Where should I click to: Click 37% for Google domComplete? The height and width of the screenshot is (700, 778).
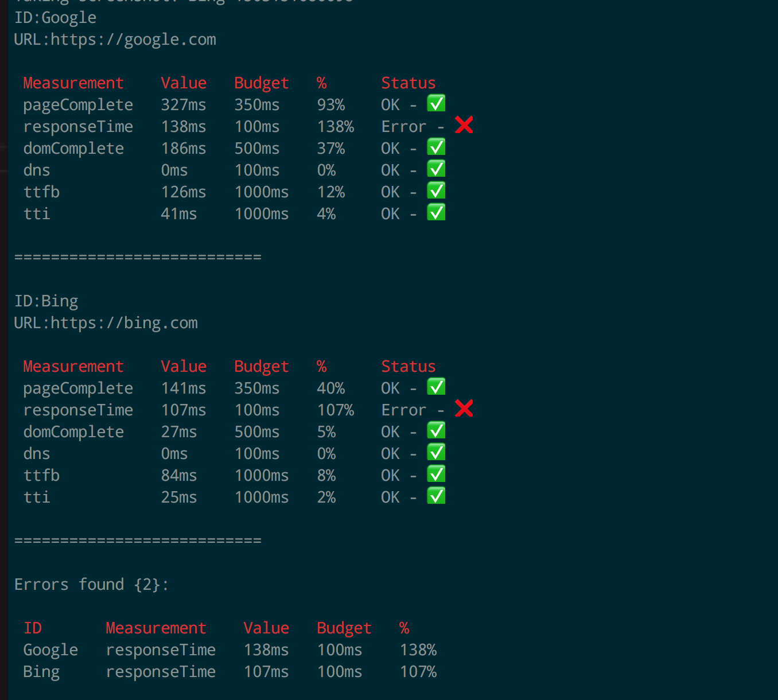tap(331, 149)
